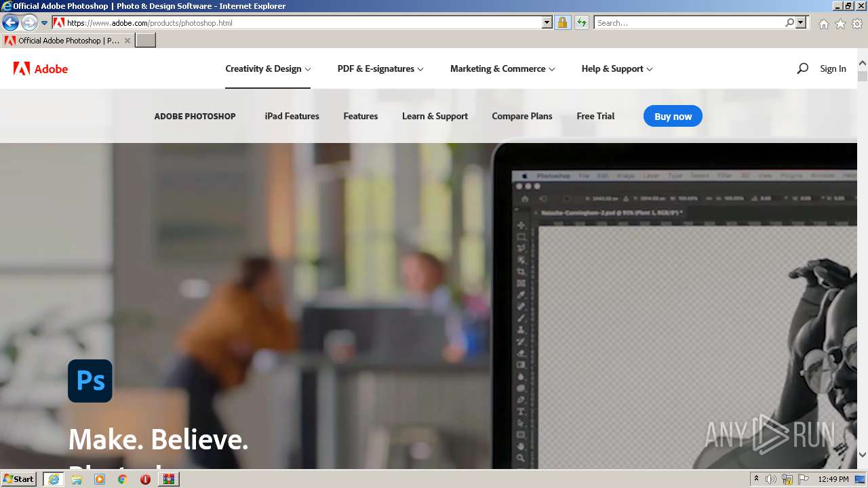
Task: Select the Free Trial link
Action: (595, 116)
